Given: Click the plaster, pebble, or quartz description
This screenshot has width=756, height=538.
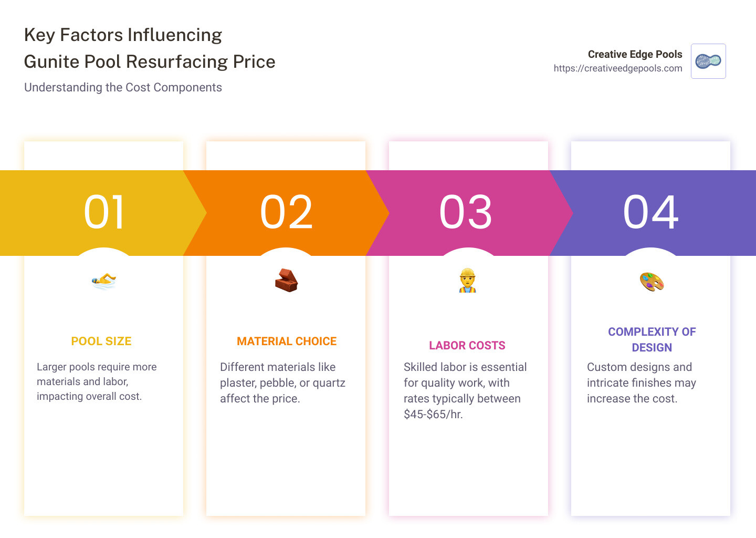Looking at the screenshot, I should click(282, 382).
